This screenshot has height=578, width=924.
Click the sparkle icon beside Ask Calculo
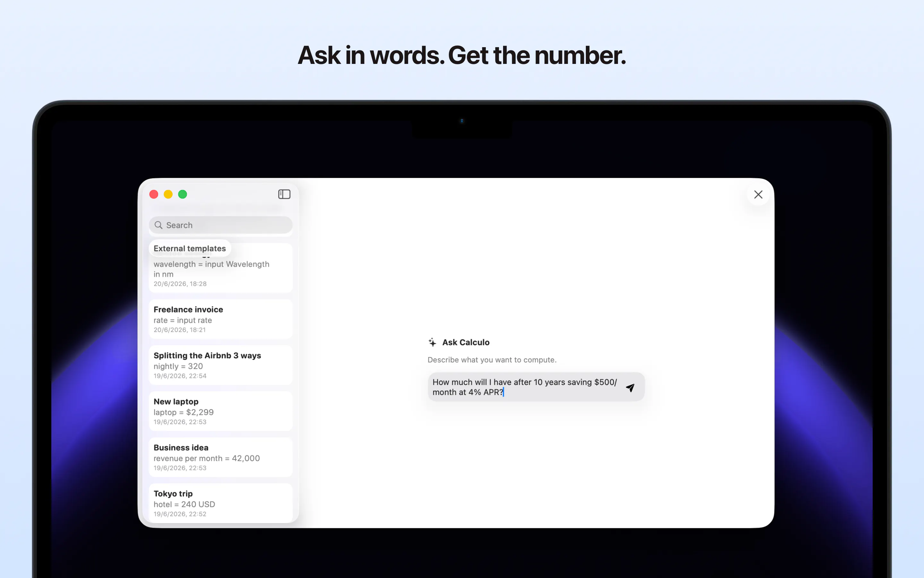pos(432,342)
